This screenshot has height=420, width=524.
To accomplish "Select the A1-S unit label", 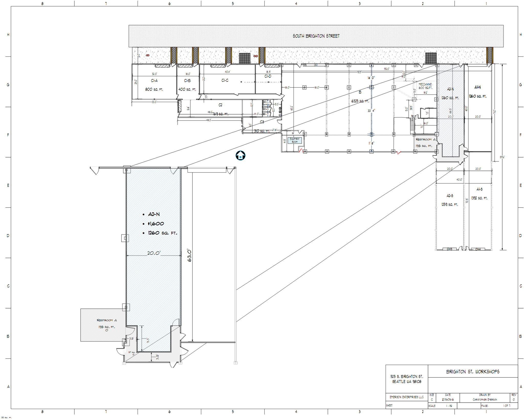I will 479,189.
